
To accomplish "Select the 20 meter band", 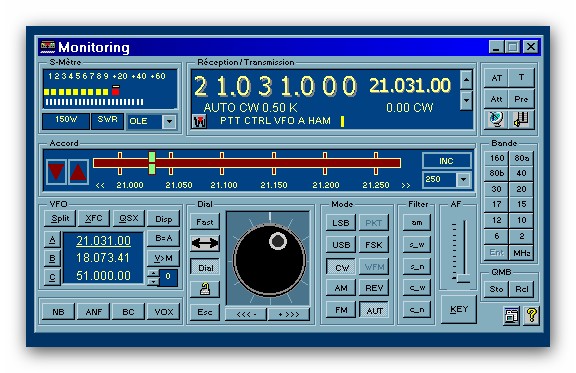I will coord(521,189).
